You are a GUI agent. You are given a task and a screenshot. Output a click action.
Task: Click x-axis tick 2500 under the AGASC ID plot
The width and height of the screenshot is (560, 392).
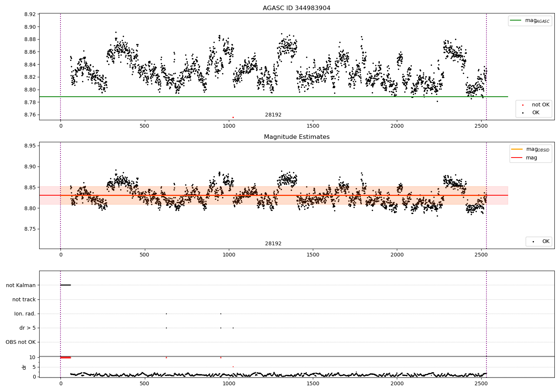481,126
